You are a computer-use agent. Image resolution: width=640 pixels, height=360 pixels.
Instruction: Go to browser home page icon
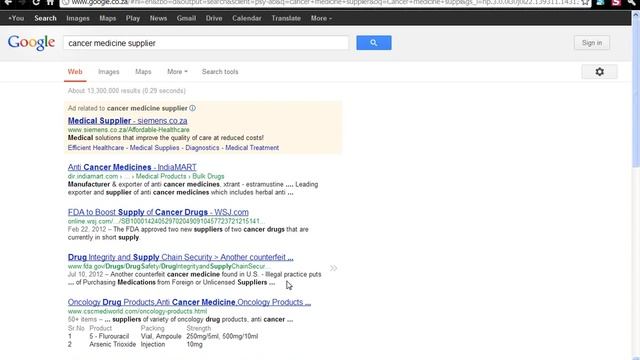(x=50, y=2)
